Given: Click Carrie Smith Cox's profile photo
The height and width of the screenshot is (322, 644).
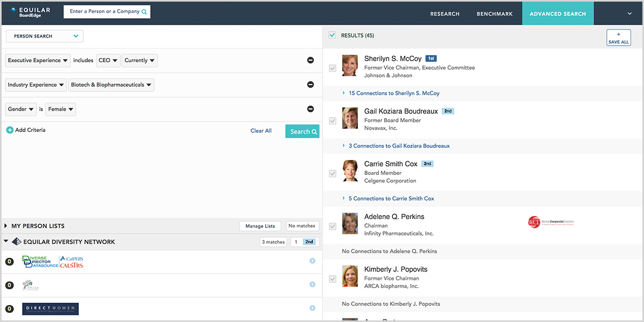Looking at the screenshot, I should click(350, 171).
